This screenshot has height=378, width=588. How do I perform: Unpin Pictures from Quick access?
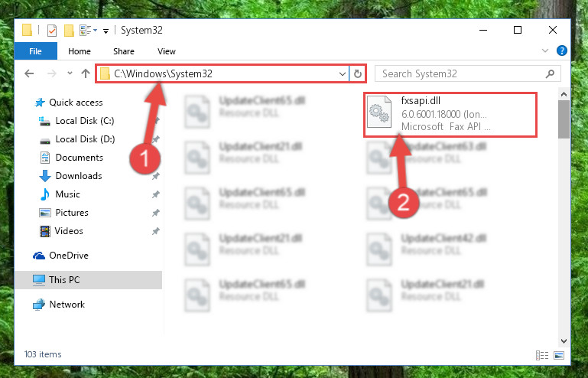click(x=155, y=213)
